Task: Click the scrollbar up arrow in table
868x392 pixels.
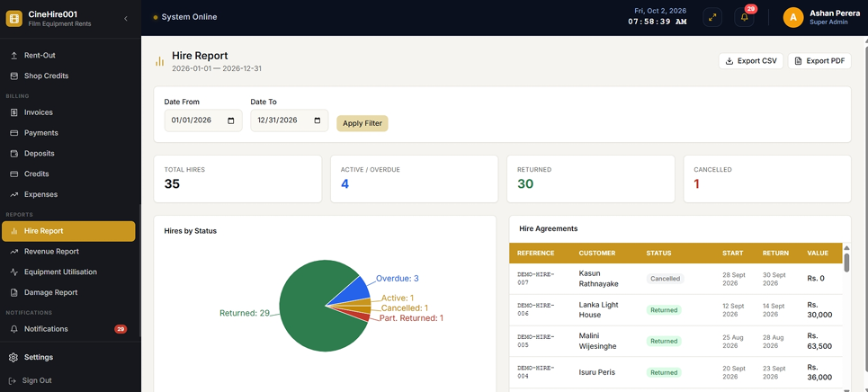Action: click(846, 247)
